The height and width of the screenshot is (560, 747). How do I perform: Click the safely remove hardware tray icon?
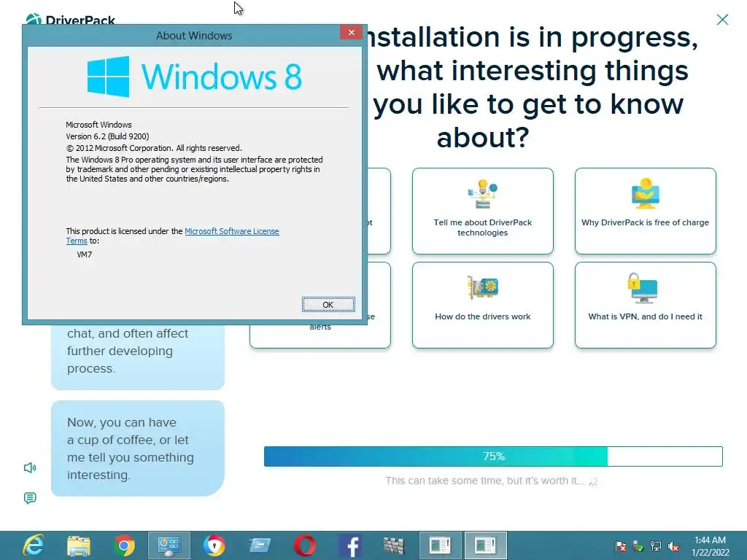pos(638,546)
